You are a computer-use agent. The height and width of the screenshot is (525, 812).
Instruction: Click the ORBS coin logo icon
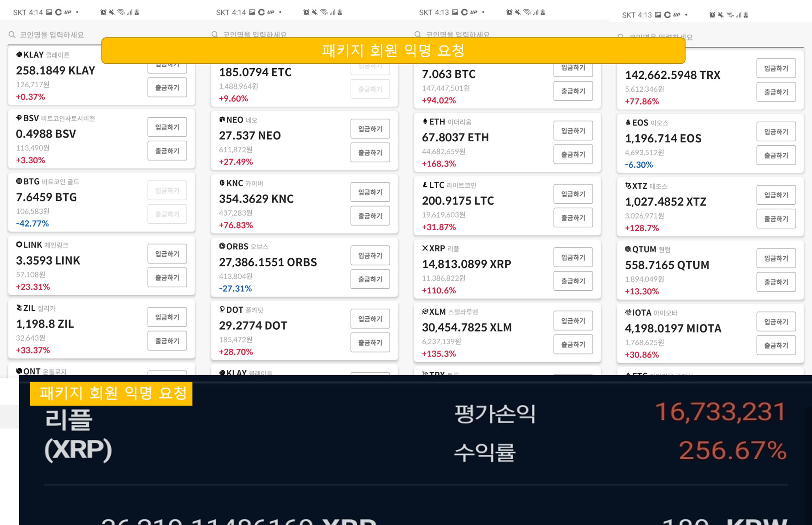tap(222, 246)
